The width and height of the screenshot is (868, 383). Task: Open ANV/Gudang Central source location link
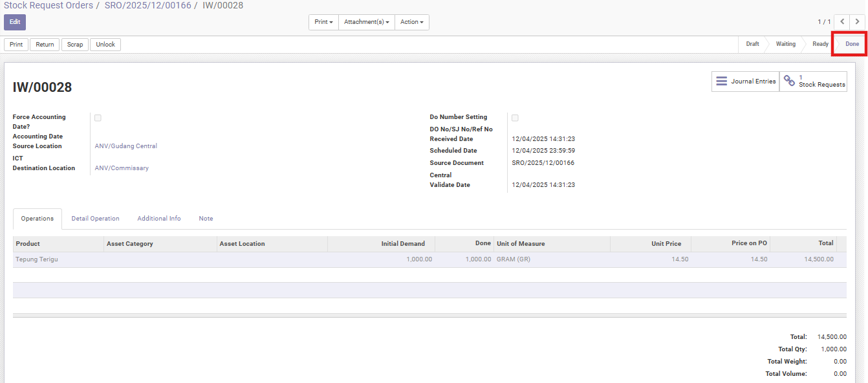[x=126, y=146]
